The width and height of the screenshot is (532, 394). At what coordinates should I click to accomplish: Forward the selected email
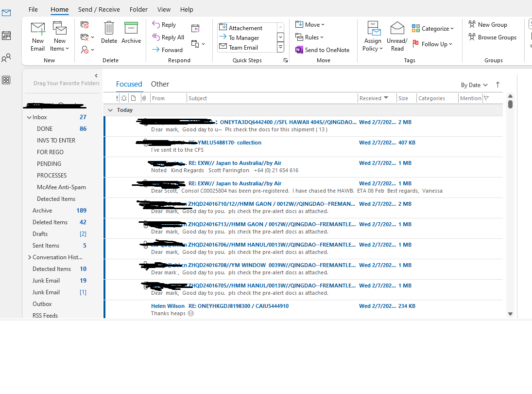point(167,50)
